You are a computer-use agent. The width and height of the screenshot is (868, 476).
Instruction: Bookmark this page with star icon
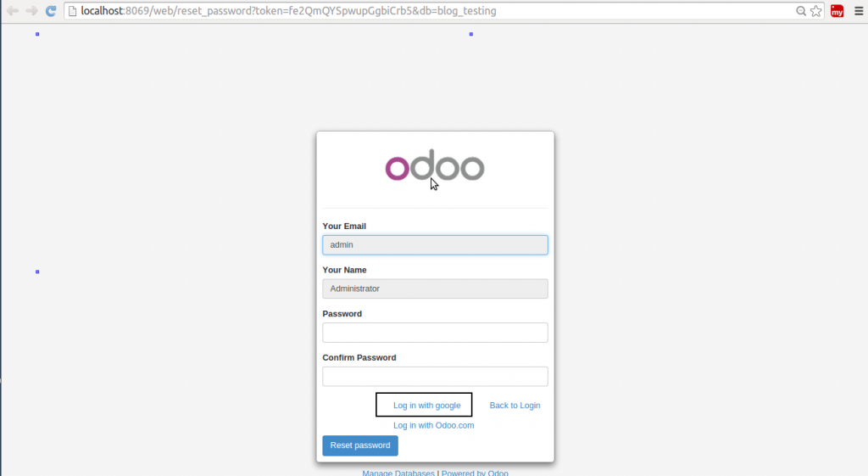point(816,11)
